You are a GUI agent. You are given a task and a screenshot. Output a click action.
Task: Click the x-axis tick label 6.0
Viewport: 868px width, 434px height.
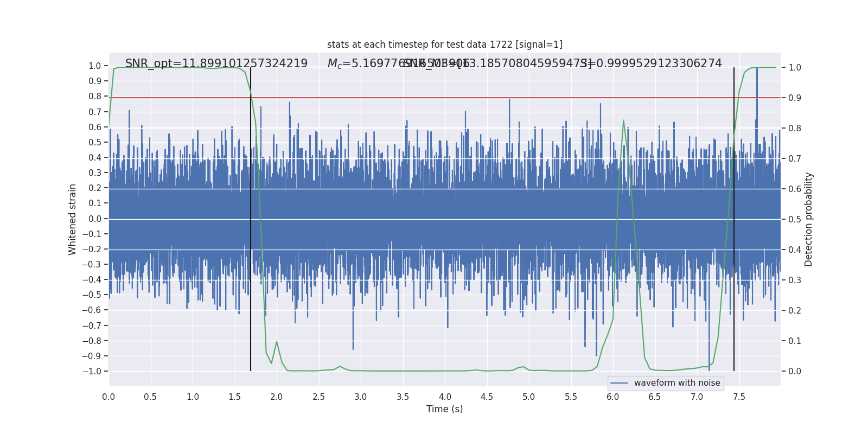(x=613, y=397)
